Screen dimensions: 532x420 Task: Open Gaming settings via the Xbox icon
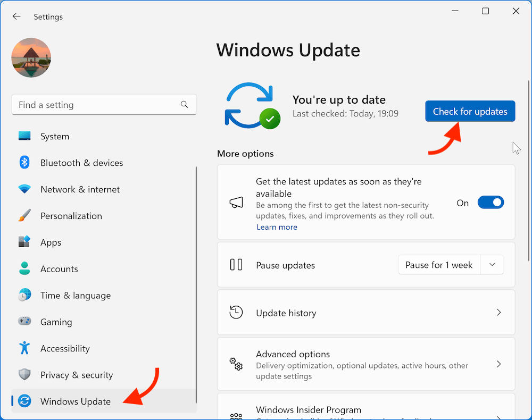[x=24, y=322]
